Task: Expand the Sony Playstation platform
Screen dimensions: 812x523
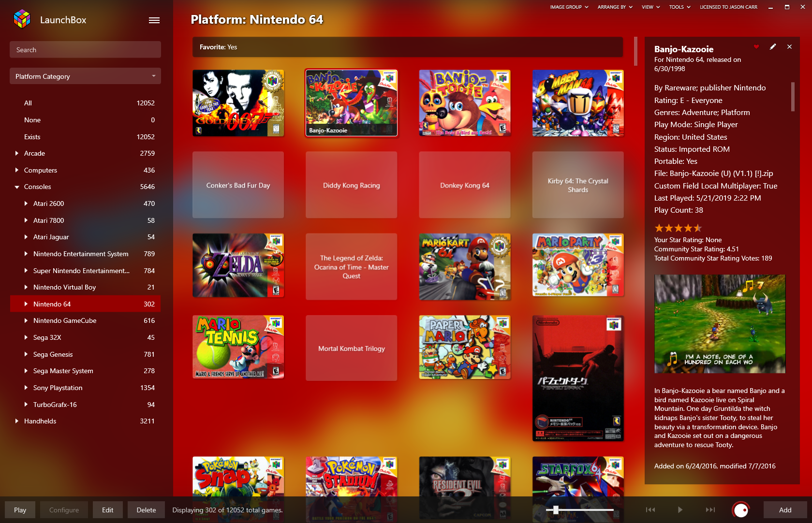Action: (x=26, y=388)
